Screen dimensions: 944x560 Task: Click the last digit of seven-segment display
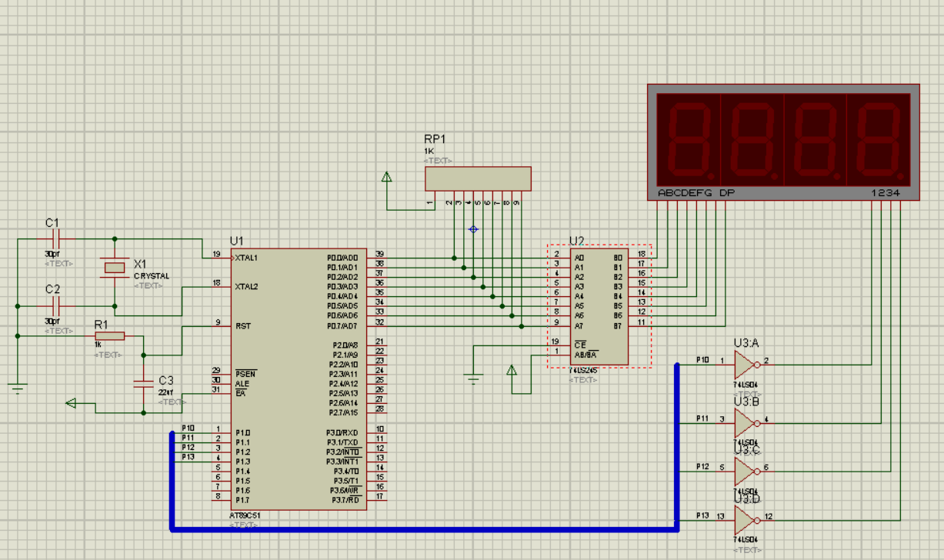878,139
